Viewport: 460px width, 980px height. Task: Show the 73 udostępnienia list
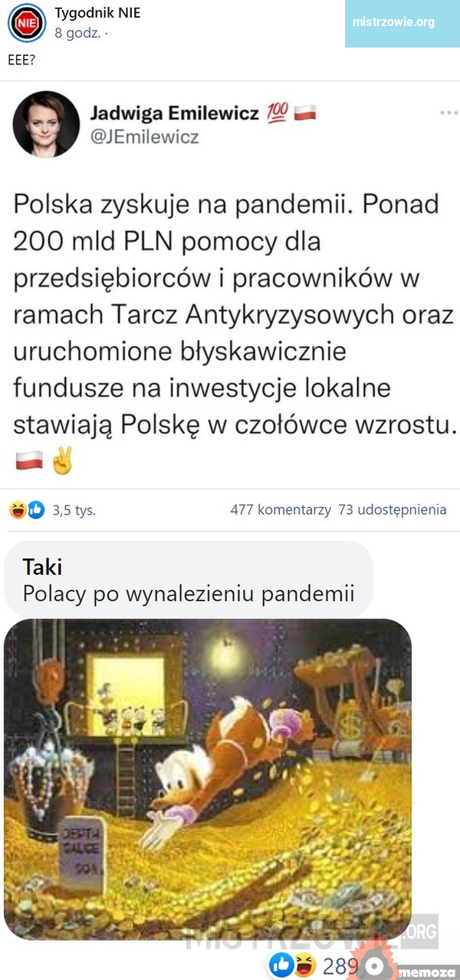[x=392, y=510]
